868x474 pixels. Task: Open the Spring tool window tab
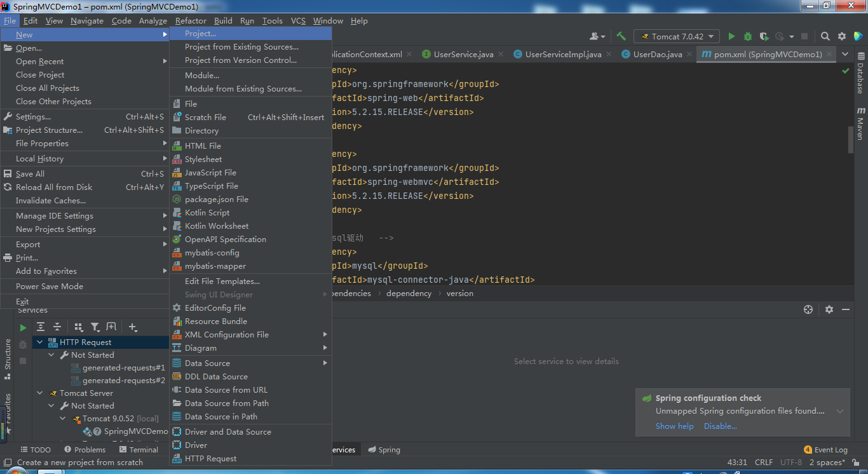384,449
